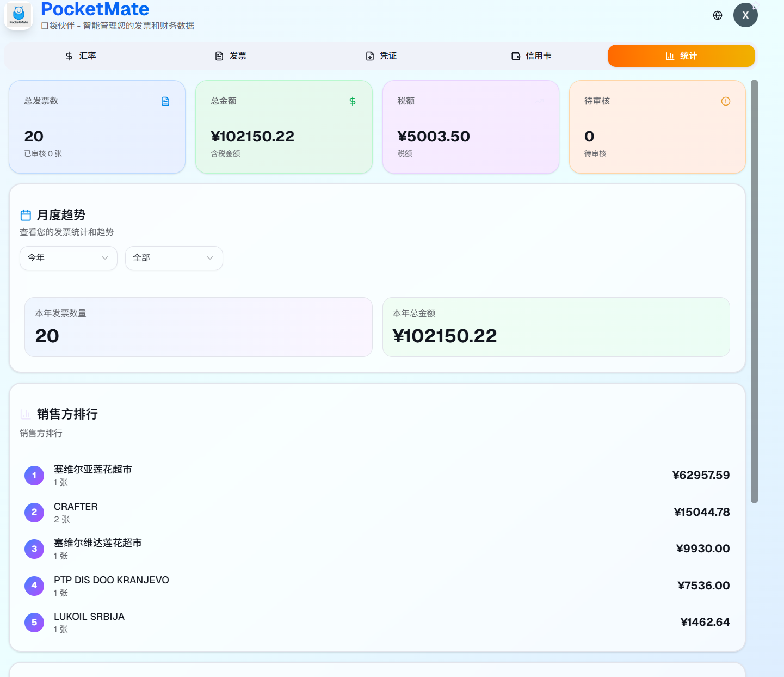Viewport: 784px width, 677px height.
Task: Click orange alert icon in pending review card
Action: click(725, 101)
